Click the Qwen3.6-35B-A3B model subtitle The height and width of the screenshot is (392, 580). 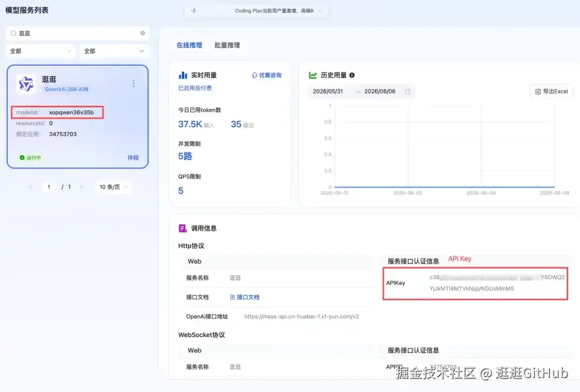[67, 89]
